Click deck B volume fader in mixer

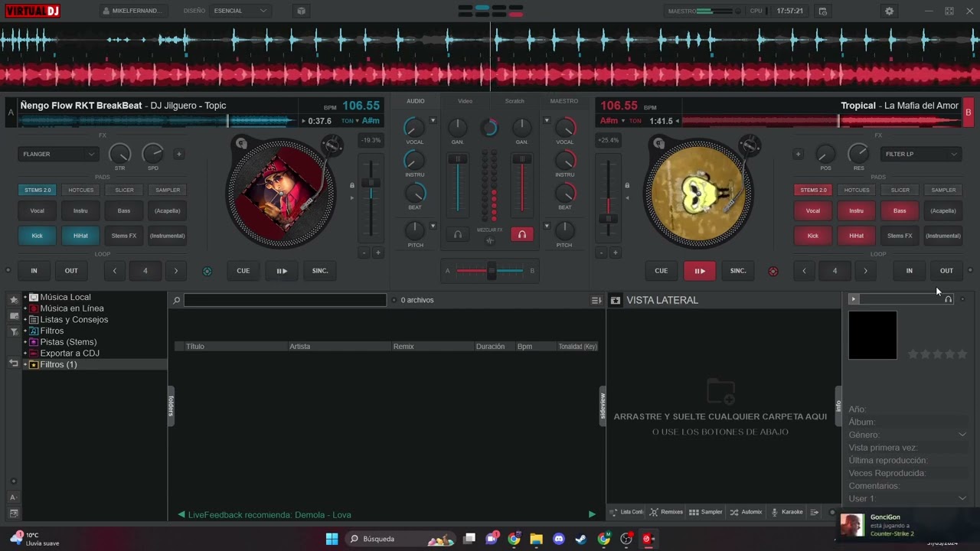pyautogui.click(x=522, y=158)
